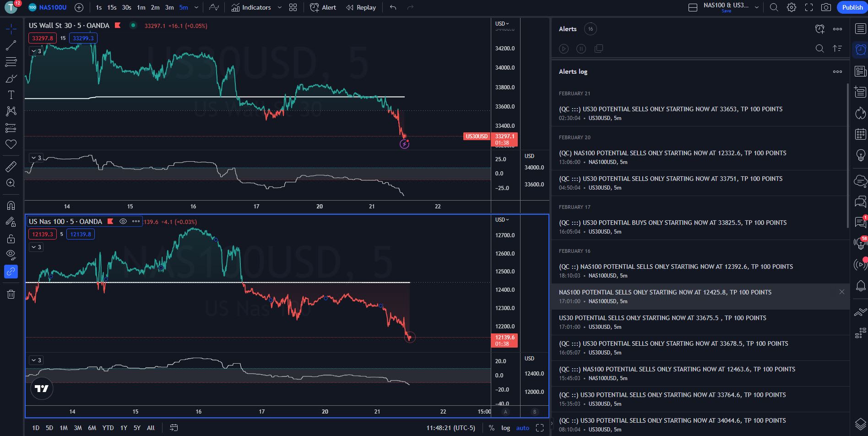Collapse the indicators list on the US30 chart
The width and height of the screenshot is (868, 436).
34,51
